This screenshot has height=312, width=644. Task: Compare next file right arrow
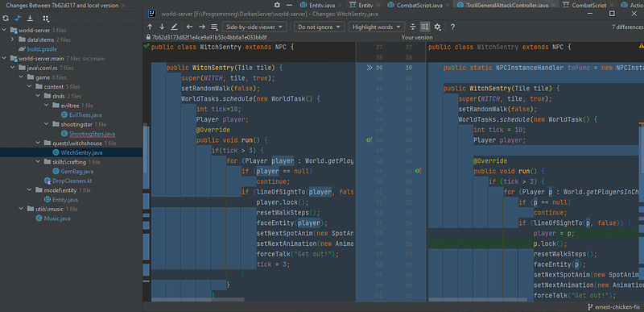coord(202,27)
